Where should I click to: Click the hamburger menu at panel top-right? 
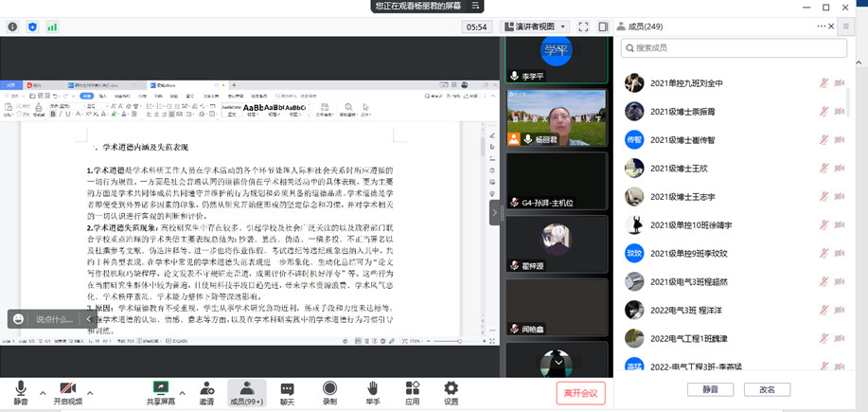[x=846, y=26]
